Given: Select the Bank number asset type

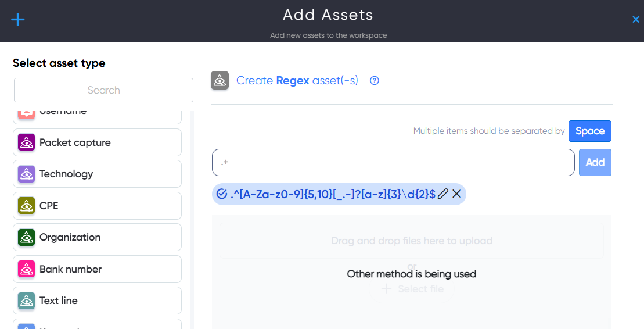Looking at the screenshot, I should pyautogui.click(x=98, y=269).
